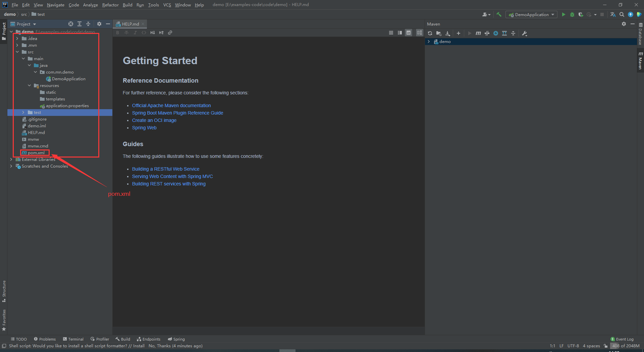The height and width of the screenshot is (352, 644).
Task: Open Search Everywhere magnifier icon
Action: coord(622,14)
